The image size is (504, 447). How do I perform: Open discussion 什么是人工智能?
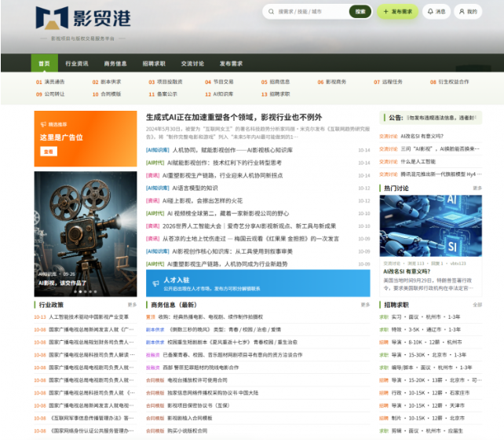[x=418, y=161]
